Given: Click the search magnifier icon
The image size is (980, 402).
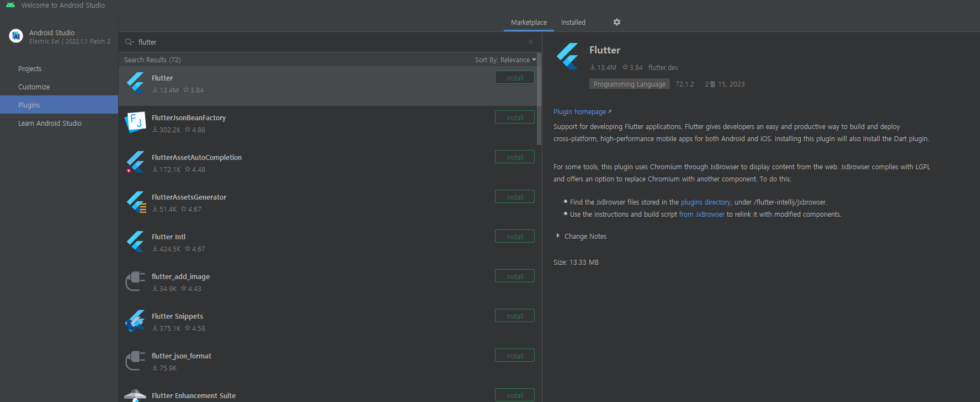Looking at the screenshot, I should coord(129,42).
